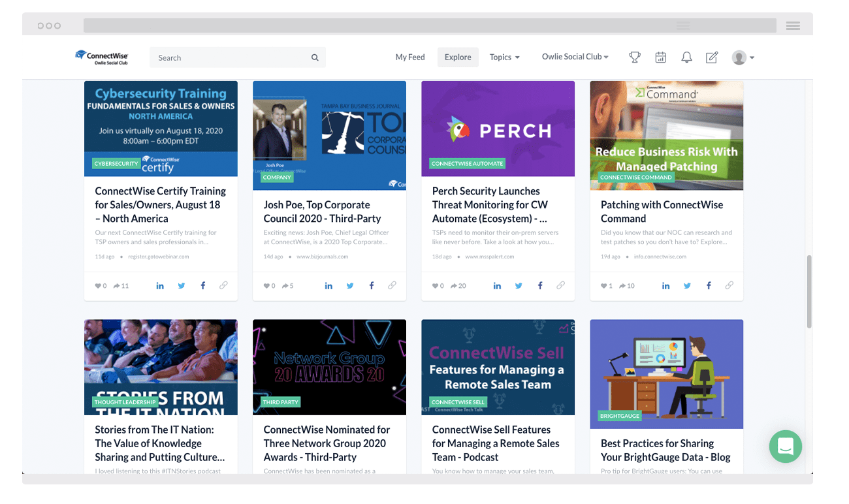Click the BRIGHTGAUGE tag
The width and height of the screenshot is (849, 504).
pos(620,416)
